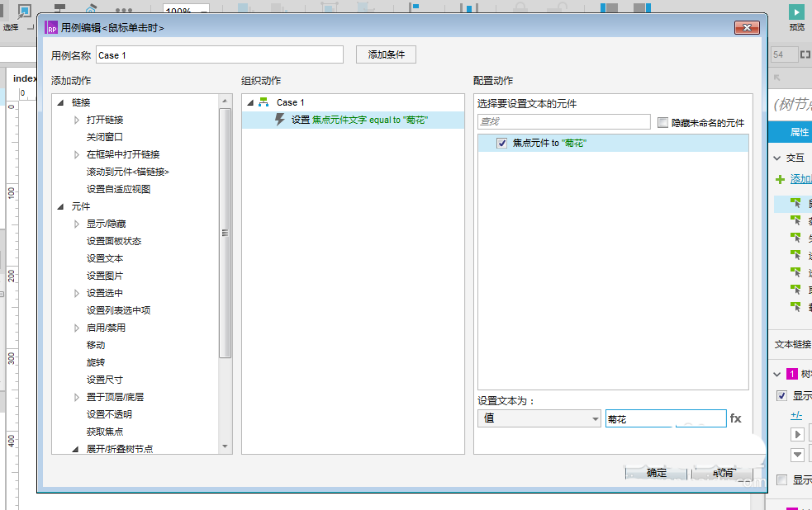Viewport: 812px width, 510px height.
Task: Toggle the 焦点元件 to "菊花" checkbox
Action: pos(501,143)
